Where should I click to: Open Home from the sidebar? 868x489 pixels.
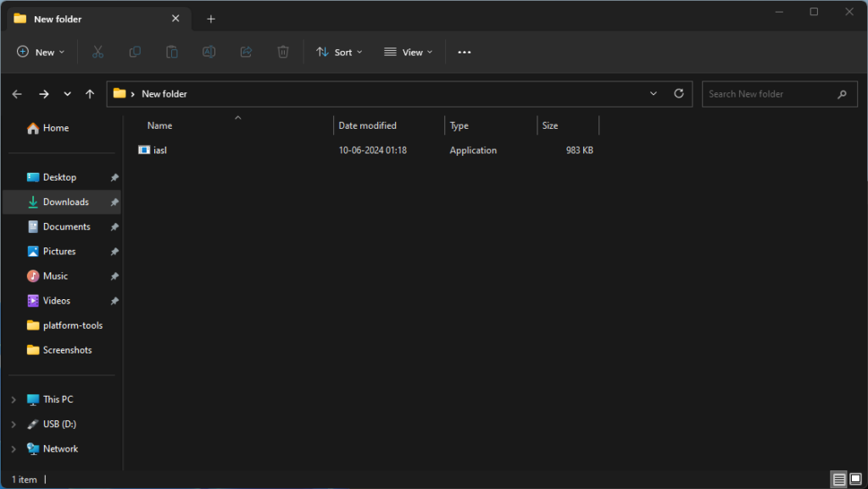pyautogui.click(x=53, y=127)
